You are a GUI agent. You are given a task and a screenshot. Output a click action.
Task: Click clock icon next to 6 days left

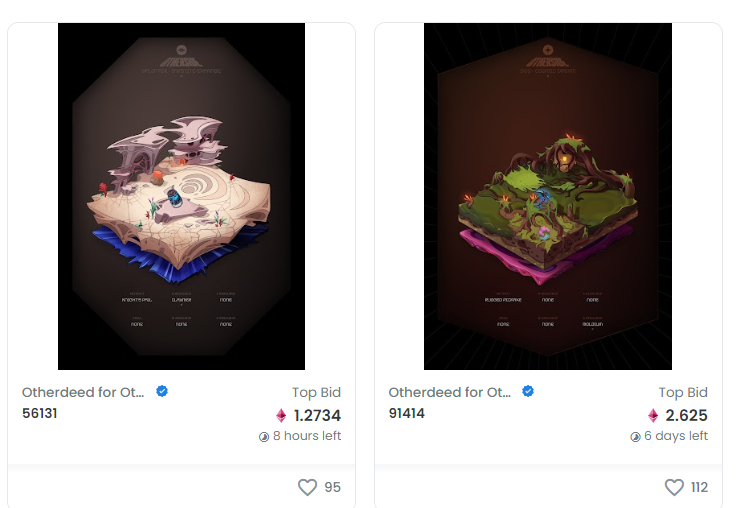click(x=635, y=437)
